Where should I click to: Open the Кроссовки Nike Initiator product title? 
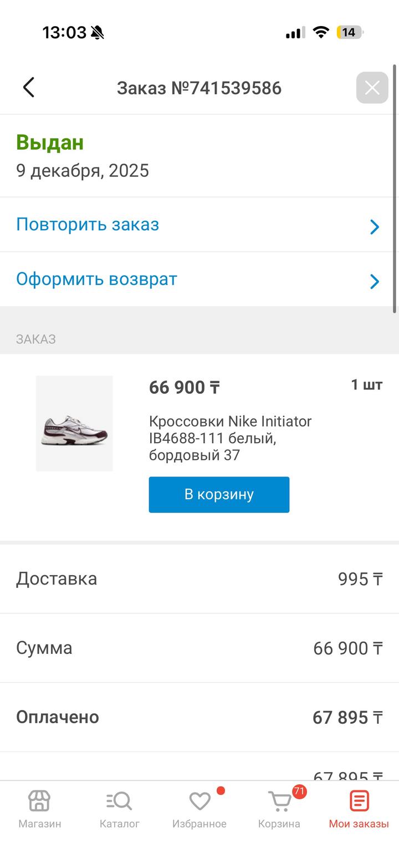pyautogui.click(x=230, y=438)
